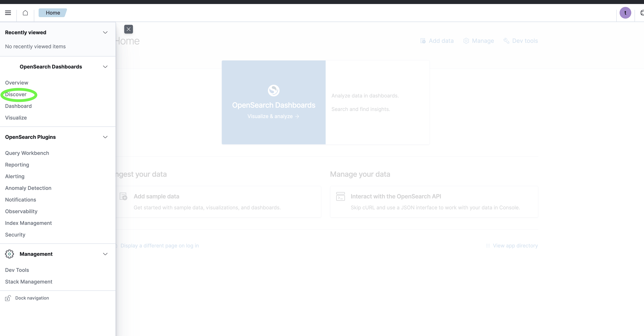This screenshot has width=644, height=336.
Task: Open Discover from the side navigation
Action: tap(16, 94)
